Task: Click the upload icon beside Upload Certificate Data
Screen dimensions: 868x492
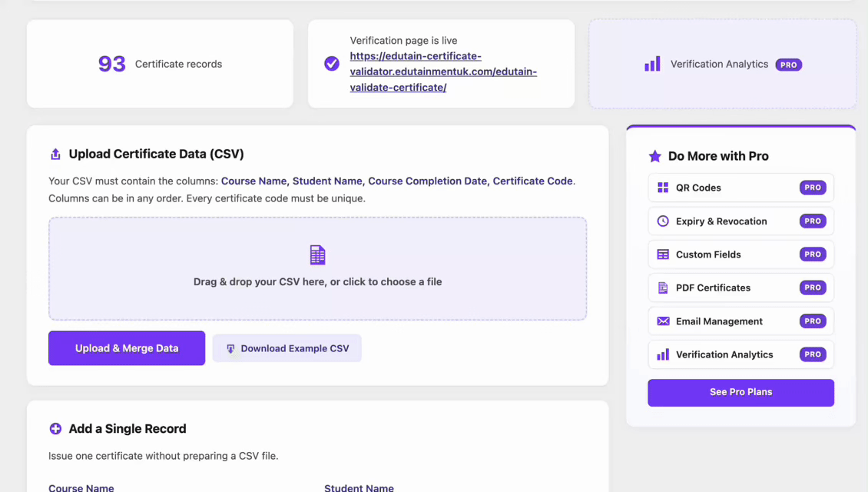Action: tap(55, 154)
